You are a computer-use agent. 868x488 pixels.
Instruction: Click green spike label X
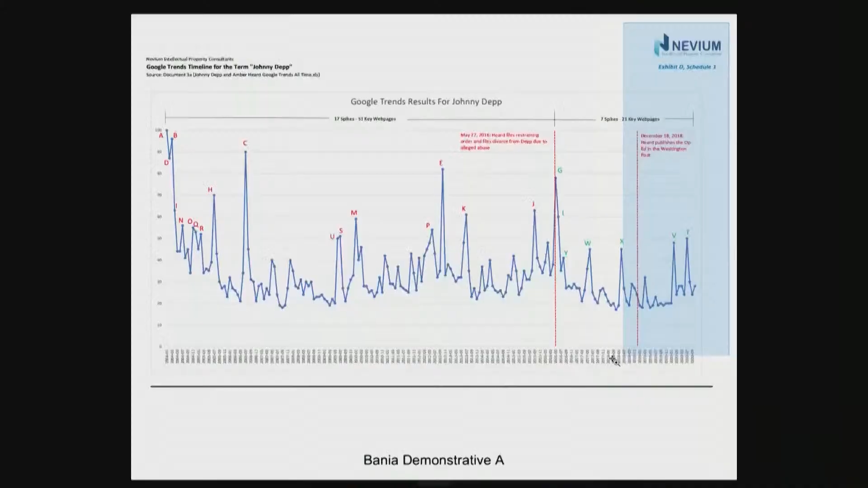coord(622,242)
